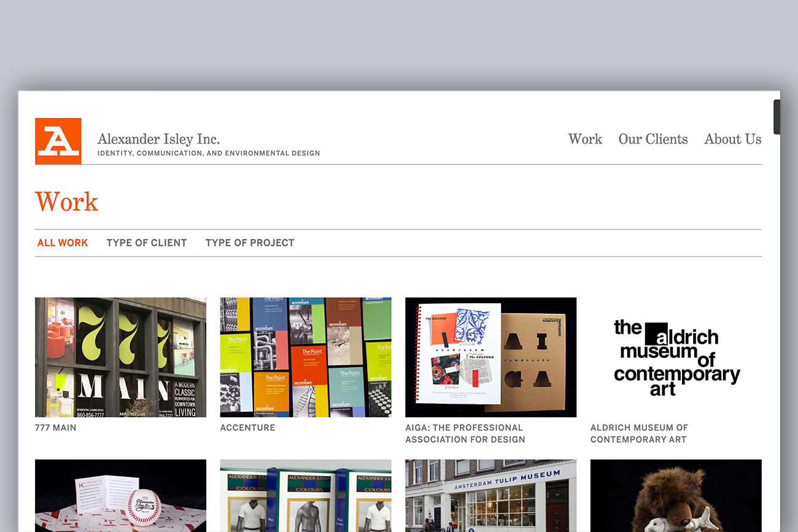Open the furry plush toy thumbnail

pyautogui.click(x=676, y=495)
